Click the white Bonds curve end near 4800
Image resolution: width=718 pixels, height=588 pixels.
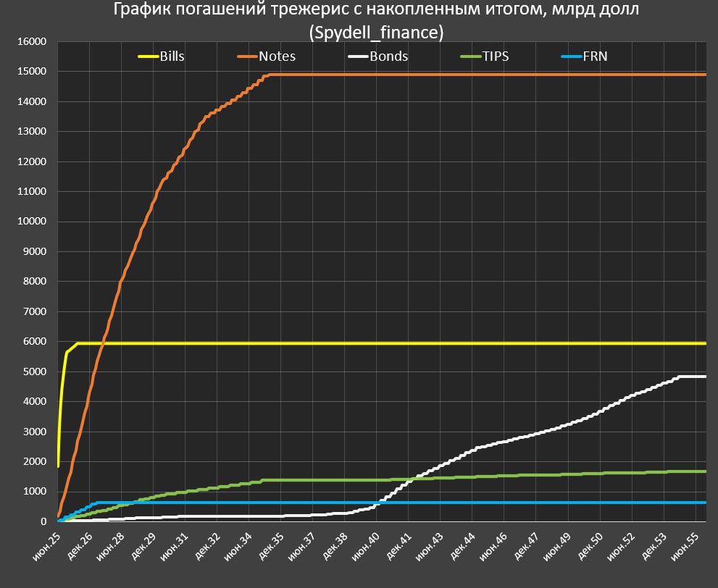click(693, 377)
